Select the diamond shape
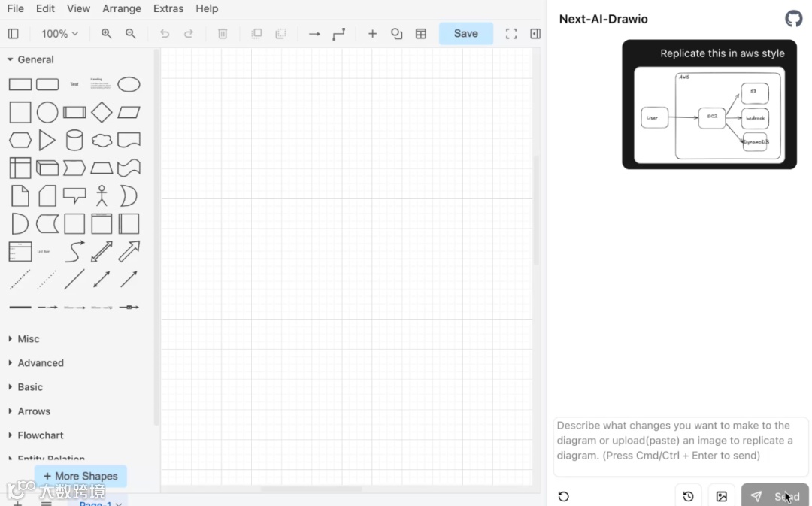The image size is (812, 506). pos(101,112)
